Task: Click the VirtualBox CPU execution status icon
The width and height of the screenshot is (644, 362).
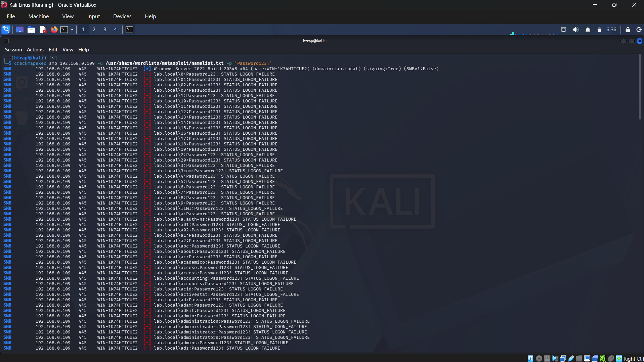Action: [x=603, y=358]
